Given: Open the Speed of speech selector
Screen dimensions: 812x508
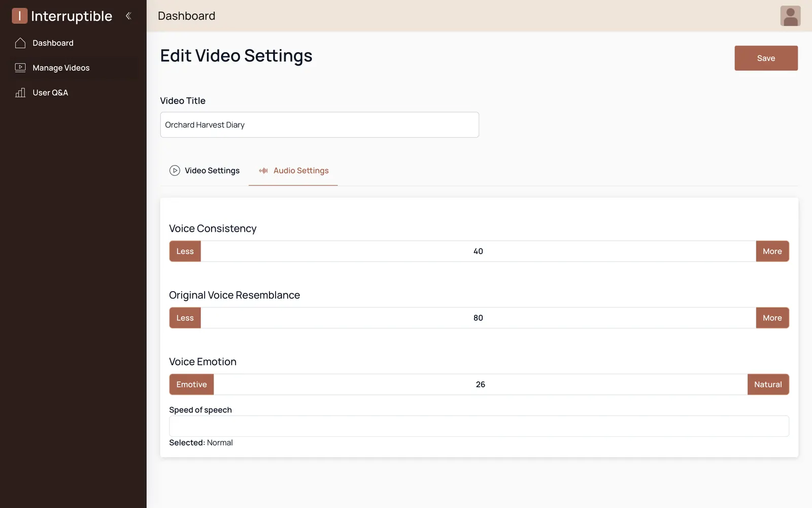Looking at the screenshot, I should click(x=479, y=426).
